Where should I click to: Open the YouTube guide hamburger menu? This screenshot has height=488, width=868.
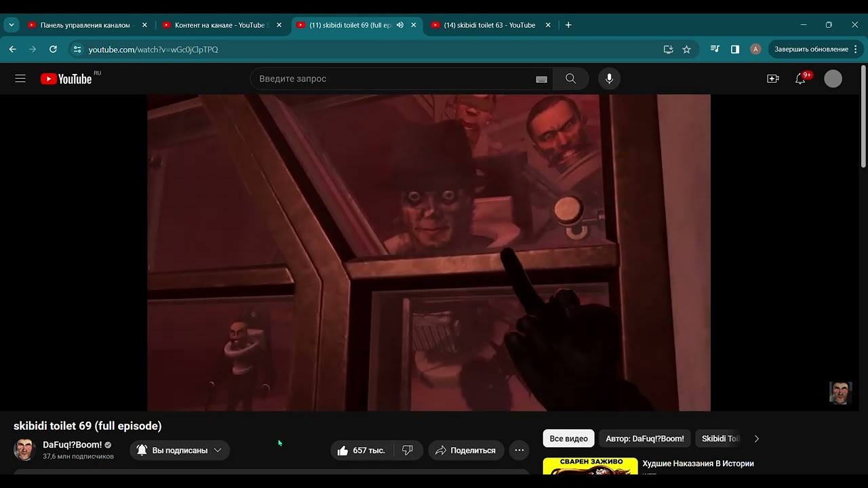click(20, 79)
